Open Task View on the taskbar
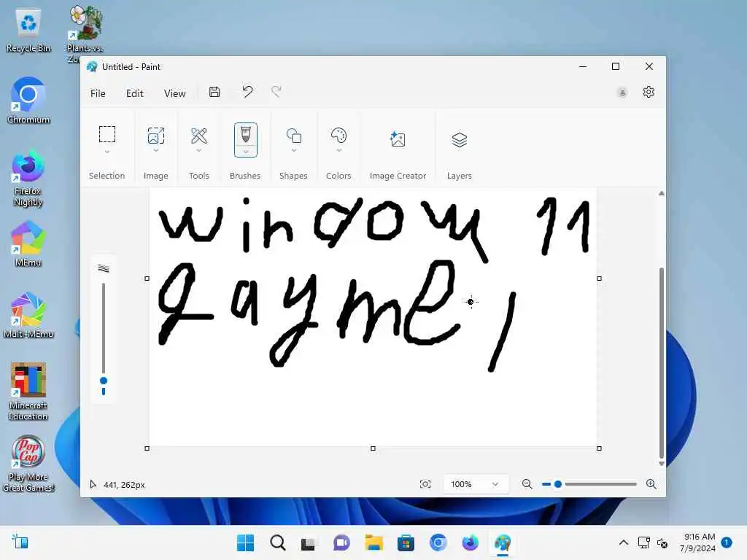The height and width of the screenshot is (560, 747). [309, 542]
